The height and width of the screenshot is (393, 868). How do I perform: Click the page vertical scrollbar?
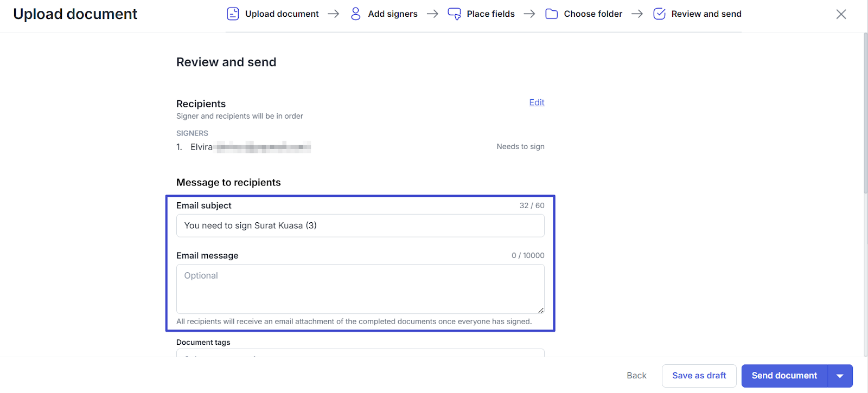(x=865, y=114)
